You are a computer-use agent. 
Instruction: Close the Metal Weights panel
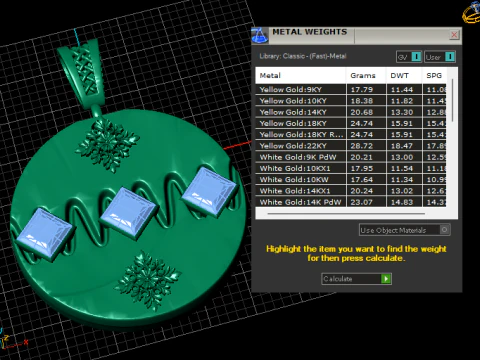pos(454,35)
